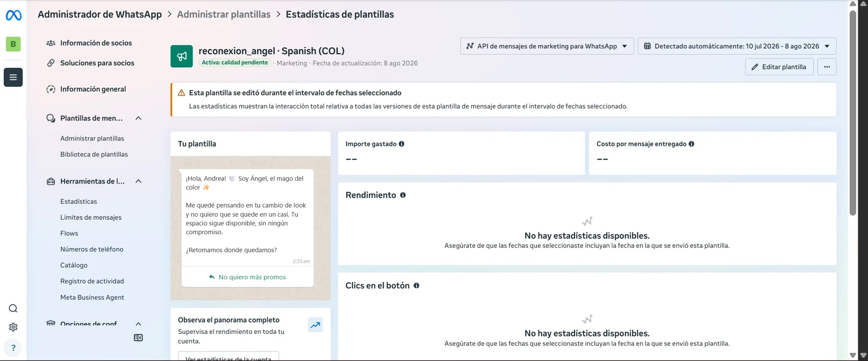The image size is (868, 361).
Task: Open Catálogo in sidebar
Action: [x=74, y=265]
